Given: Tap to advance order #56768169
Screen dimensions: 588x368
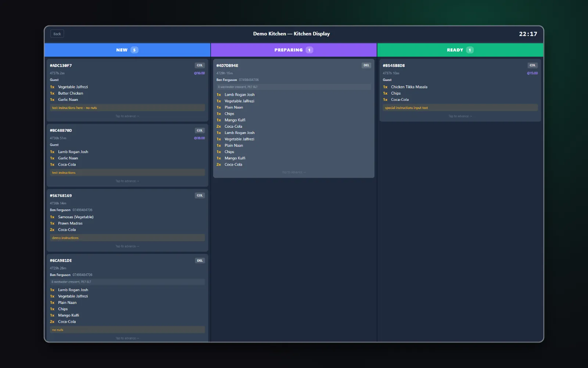Looking at the screenshot, I should 127,246.
